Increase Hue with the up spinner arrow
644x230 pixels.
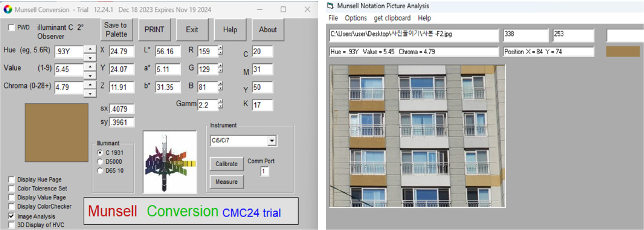click(x=90, y=48)
